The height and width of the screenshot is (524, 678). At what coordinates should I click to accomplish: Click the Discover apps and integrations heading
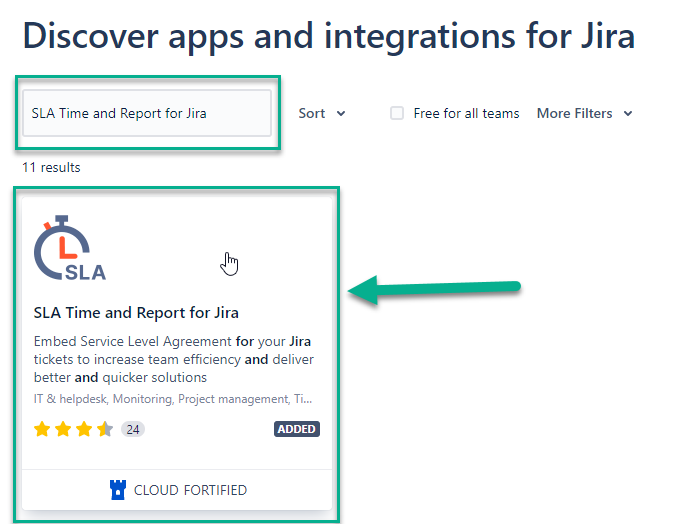pyautogui.click(x=329, y=36)
